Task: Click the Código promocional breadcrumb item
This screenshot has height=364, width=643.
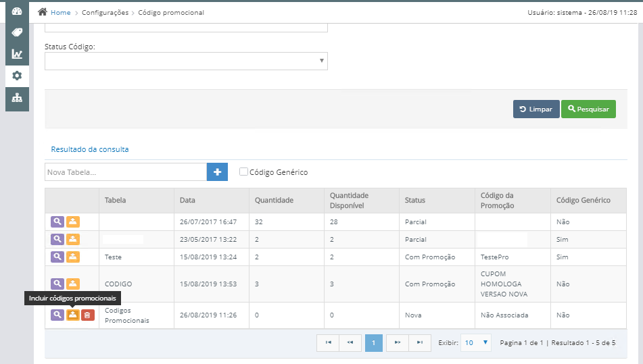Action: pos(171,13)
